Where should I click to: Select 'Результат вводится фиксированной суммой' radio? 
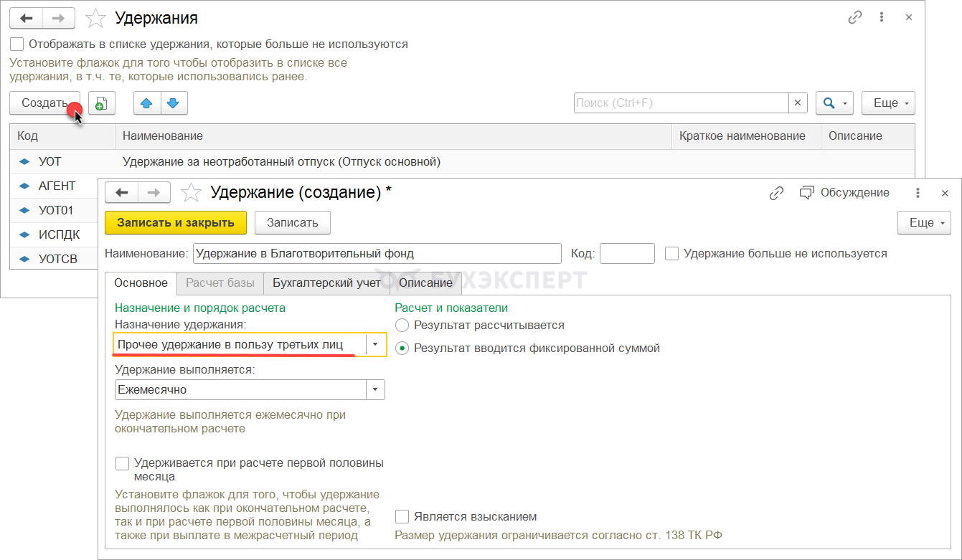(x=402, y=348)
